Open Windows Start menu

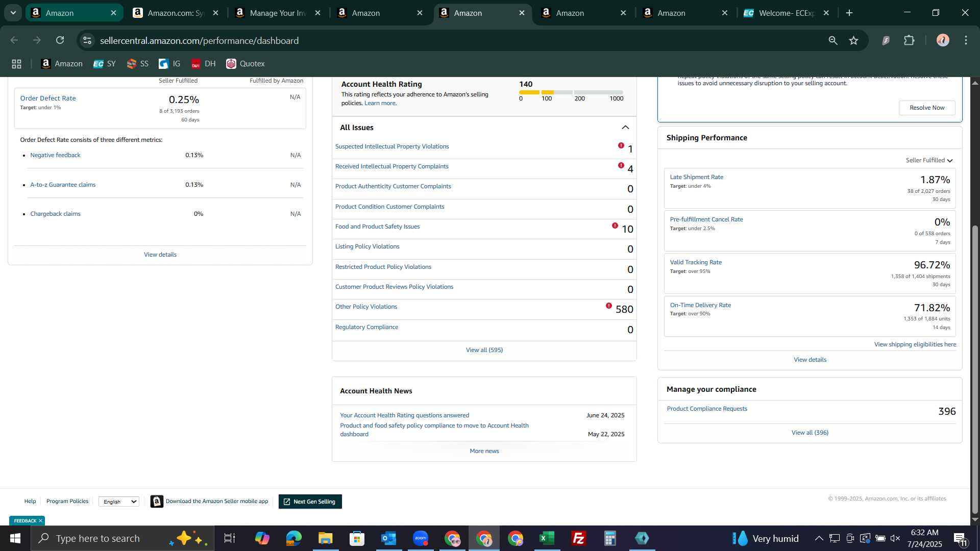click(x=15, y=538)
